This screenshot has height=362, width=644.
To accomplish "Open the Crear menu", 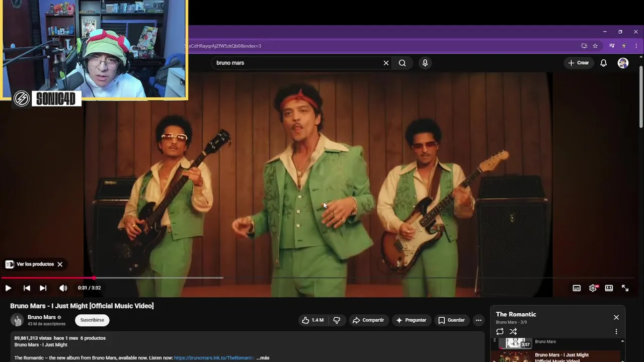I will [x=579, y=63].
